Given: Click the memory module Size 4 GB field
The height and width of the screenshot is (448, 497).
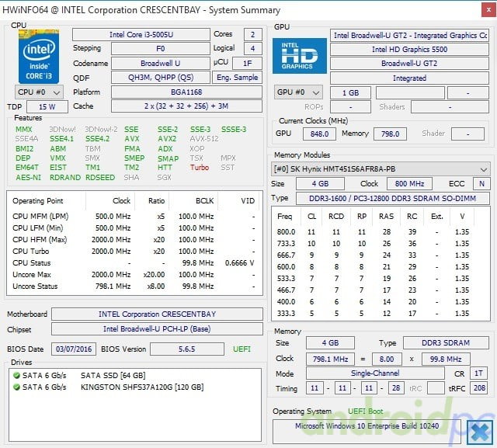Looking at the screenshot, I should coord(320,183).
